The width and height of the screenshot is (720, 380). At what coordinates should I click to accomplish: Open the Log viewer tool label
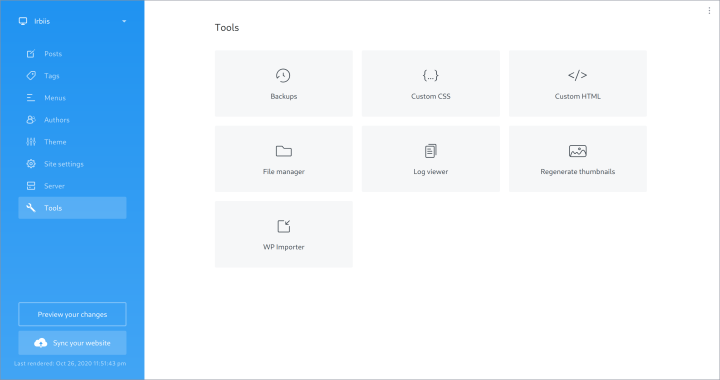point(431,172)
